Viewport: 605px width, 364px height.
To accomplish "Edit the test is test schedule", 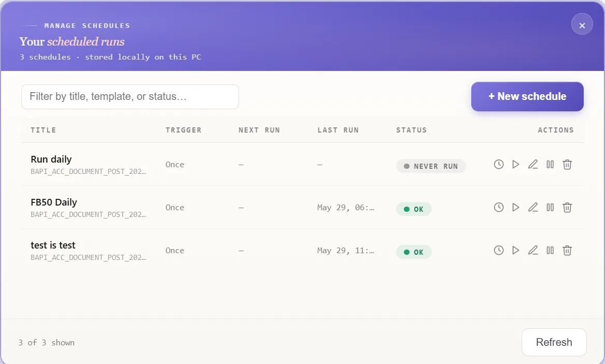I will 533,251.
